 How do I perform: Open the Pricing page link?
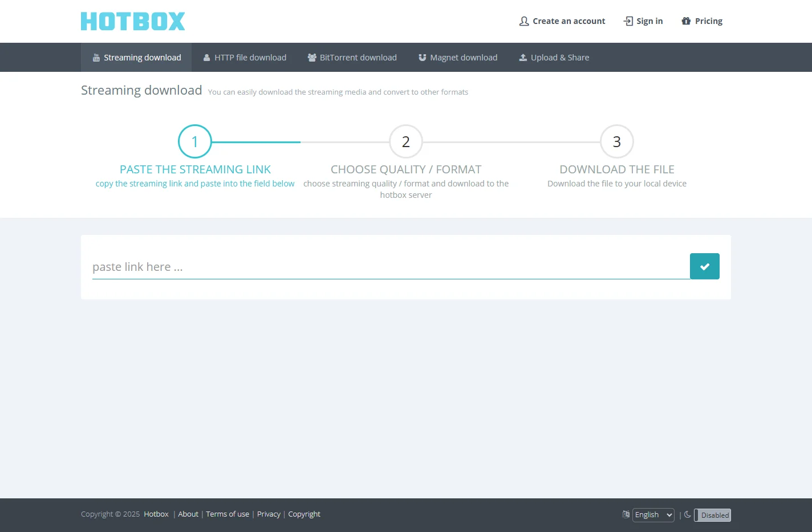point(702,21)
